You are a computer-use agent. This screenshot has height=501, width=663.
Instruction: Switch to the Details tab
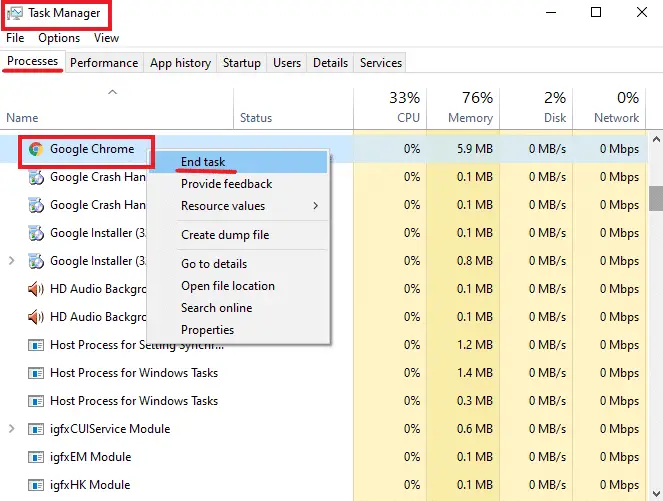(330, 63)
